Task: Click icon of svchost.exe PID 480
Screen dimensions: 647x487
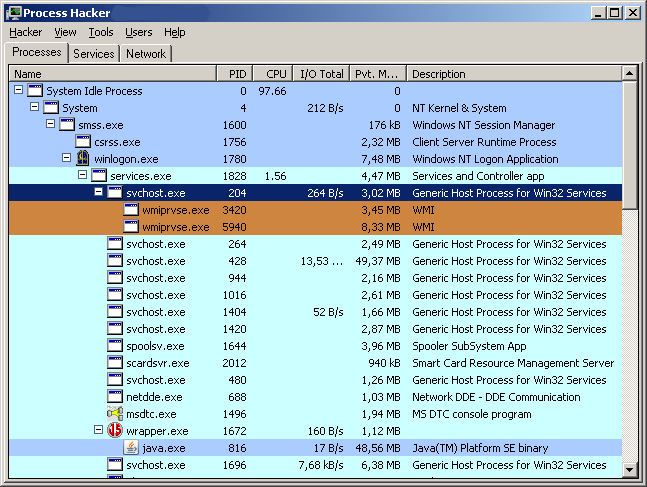Action: pyautogui.click(x=115, y=379)
